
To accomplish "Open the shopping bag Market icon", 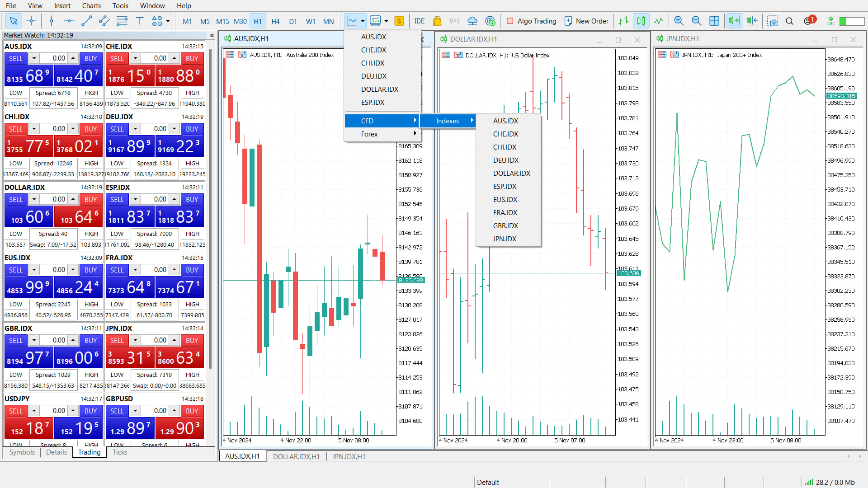I will (437, 21).
